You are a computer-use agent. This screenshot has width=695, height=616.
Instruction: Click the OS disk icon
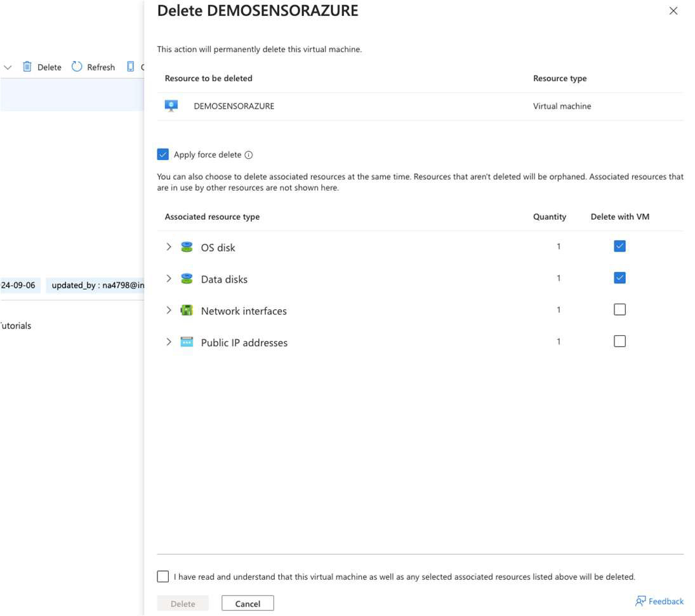(x=187, y=247)
